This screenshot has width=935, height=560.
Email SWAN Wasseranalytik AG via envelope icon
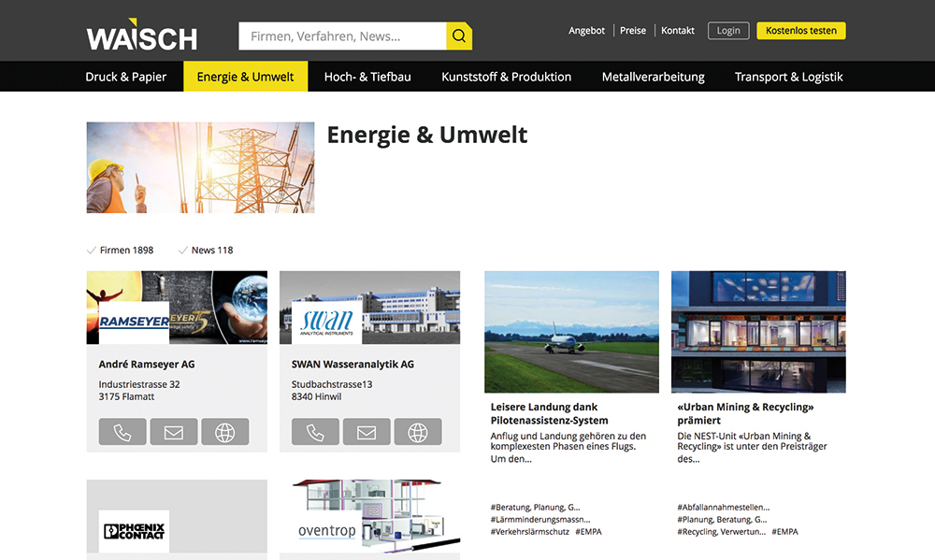click(367, 432)
